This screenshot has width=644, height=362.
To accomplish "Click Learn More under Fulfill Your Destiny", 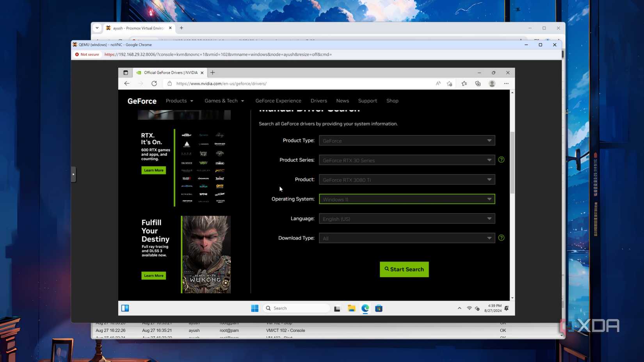I will [x=154, y=275].
